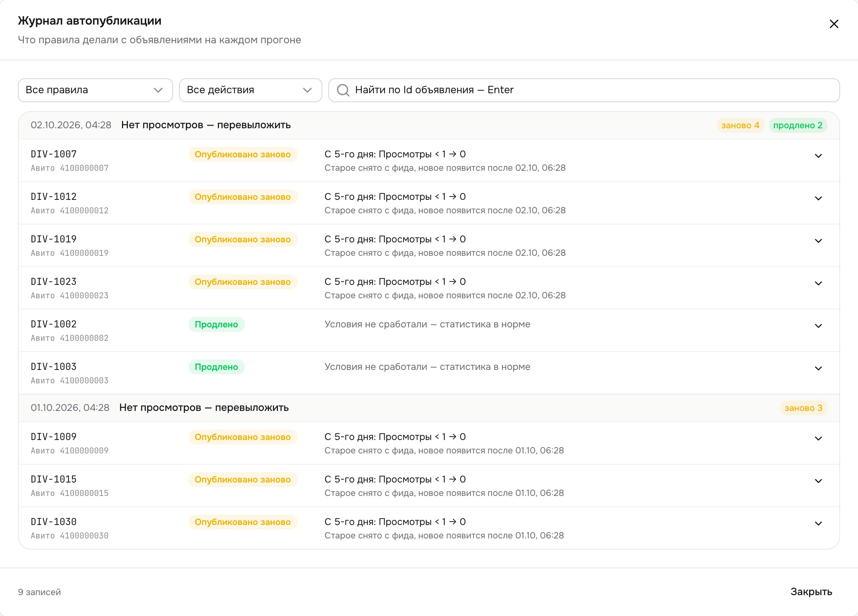Click the 'заново 4' badge
This screenshot has width=858, height=616.
tap(740, 125)
